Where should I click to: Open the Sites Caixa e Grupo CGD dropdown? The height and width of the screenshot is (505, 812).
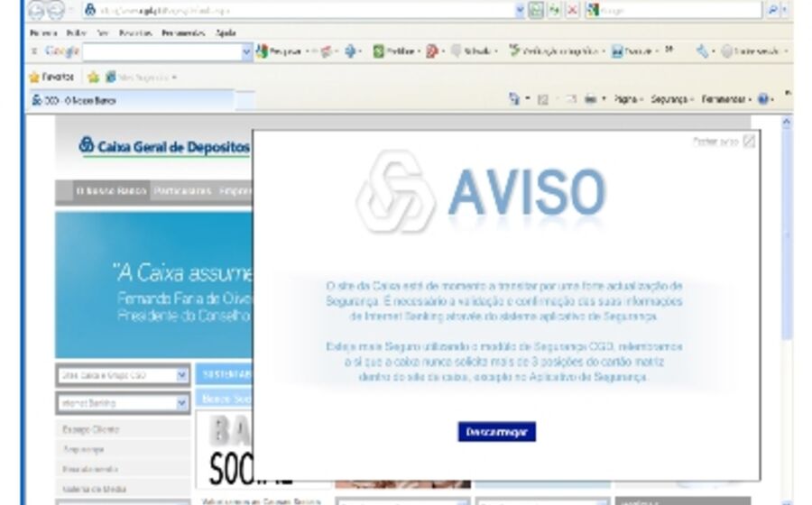124,375
